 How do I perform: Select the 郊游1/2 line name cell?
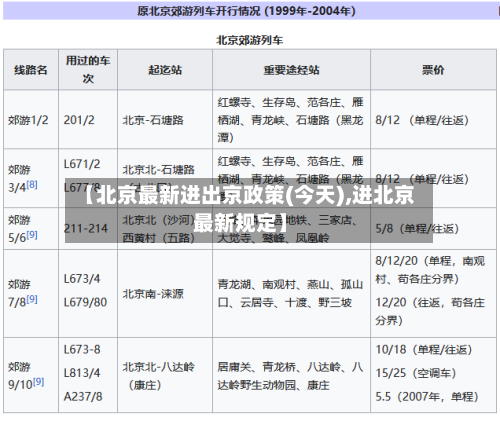click(x=31, y=119)
